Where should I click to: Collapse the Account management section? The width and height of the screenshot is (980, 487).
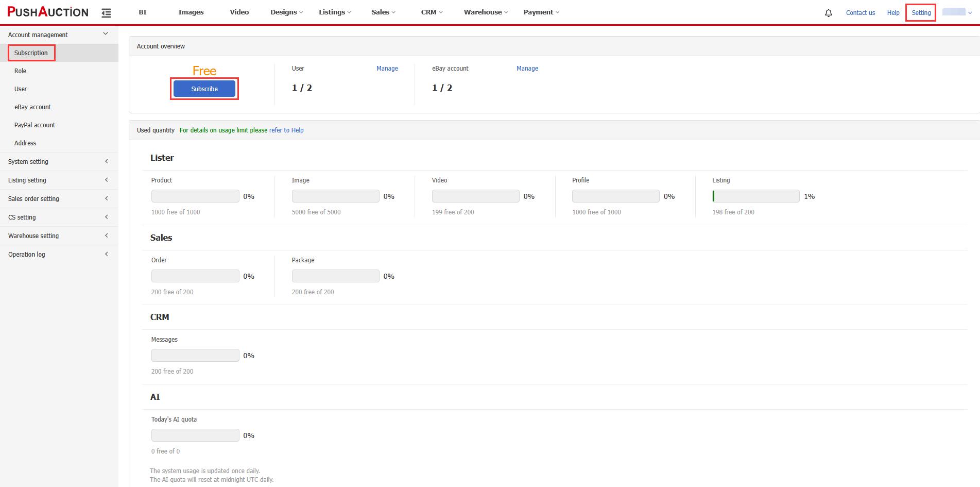59,35
